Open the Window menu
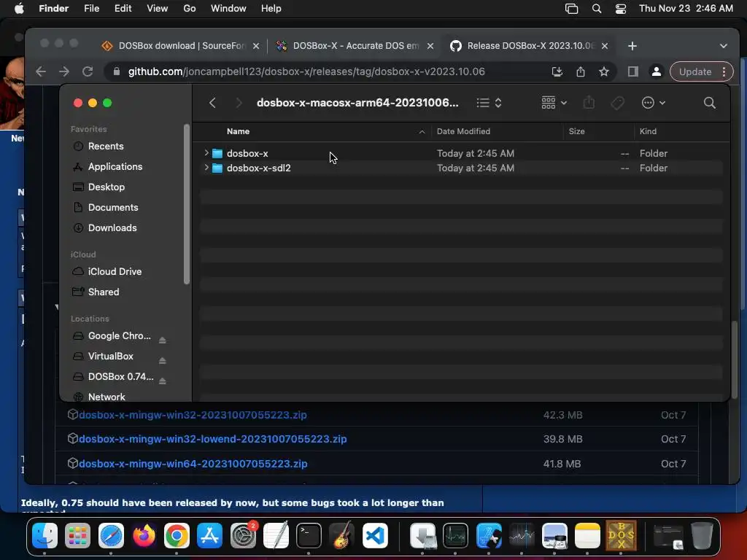747x560 pixels. click(x=228, y=9)
